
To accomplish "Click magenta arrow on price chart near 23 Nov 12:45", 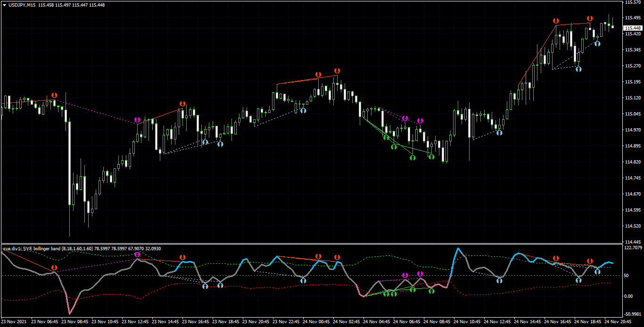I will coord(137,120).
